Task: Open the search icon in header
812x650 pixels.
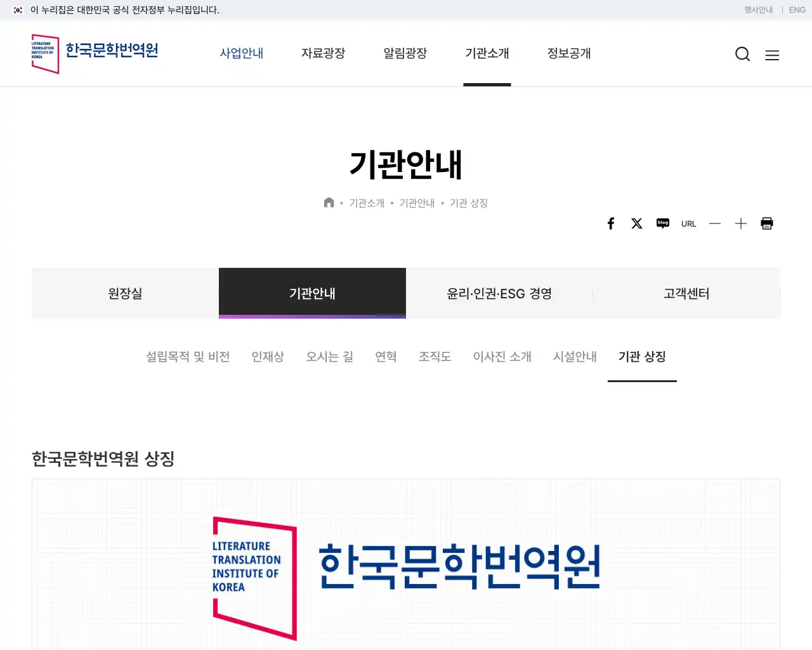Action: coord(742,55)
